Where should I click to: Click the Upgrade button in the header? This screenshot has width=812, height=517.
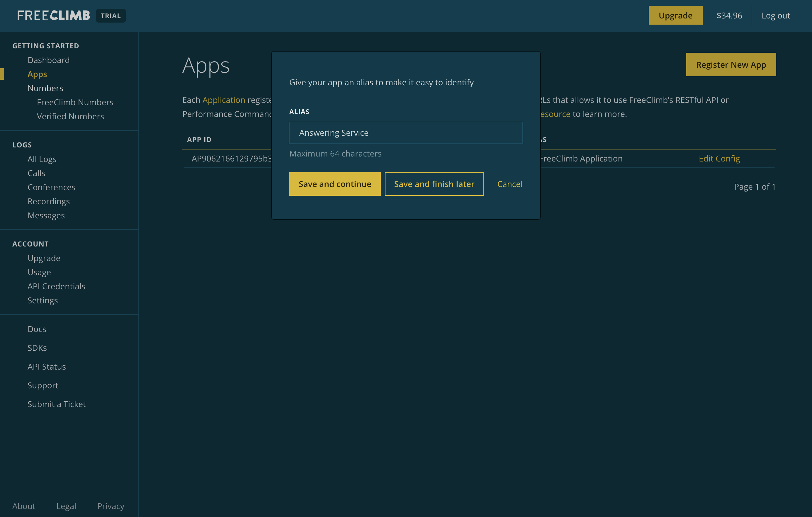pyautogui.click(x=675, y=16)
